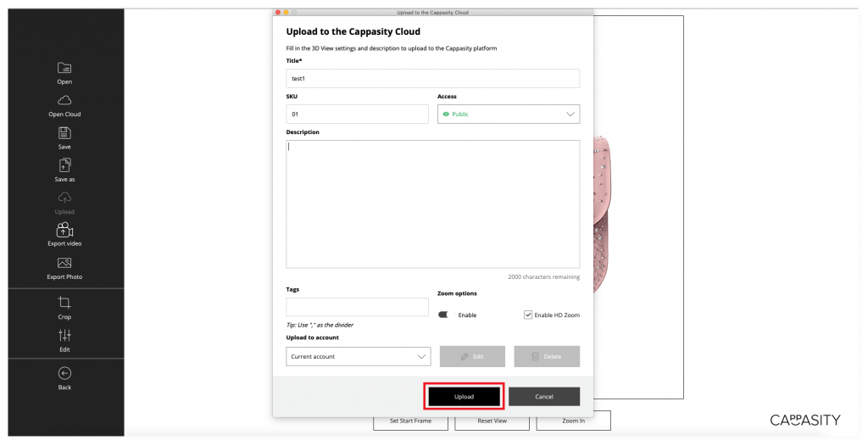Select the Export Photo icon

[x=64, y=263]
